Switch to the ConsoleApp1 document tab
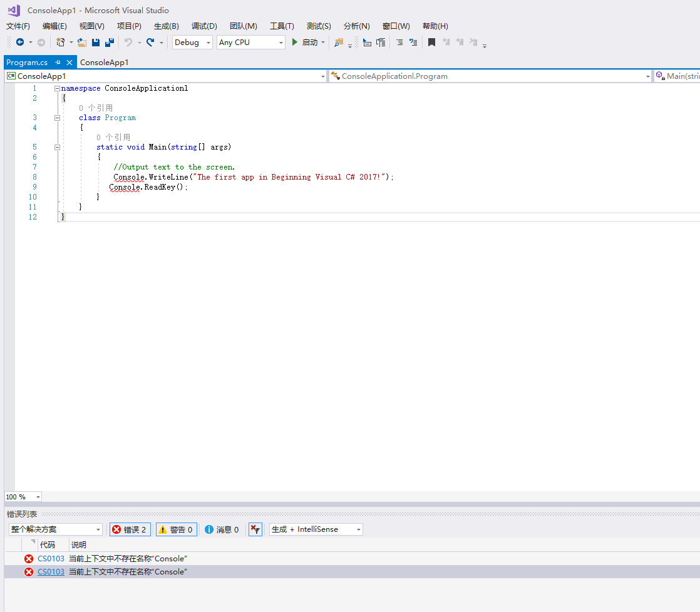This screenshot has height=612, width=700. pyautogui.click(x=105, y=63)
